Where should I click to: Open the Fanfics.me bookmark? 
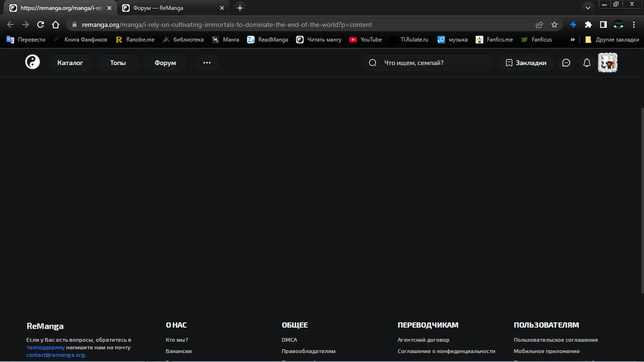pyautogui.click(x=494, y=39)
